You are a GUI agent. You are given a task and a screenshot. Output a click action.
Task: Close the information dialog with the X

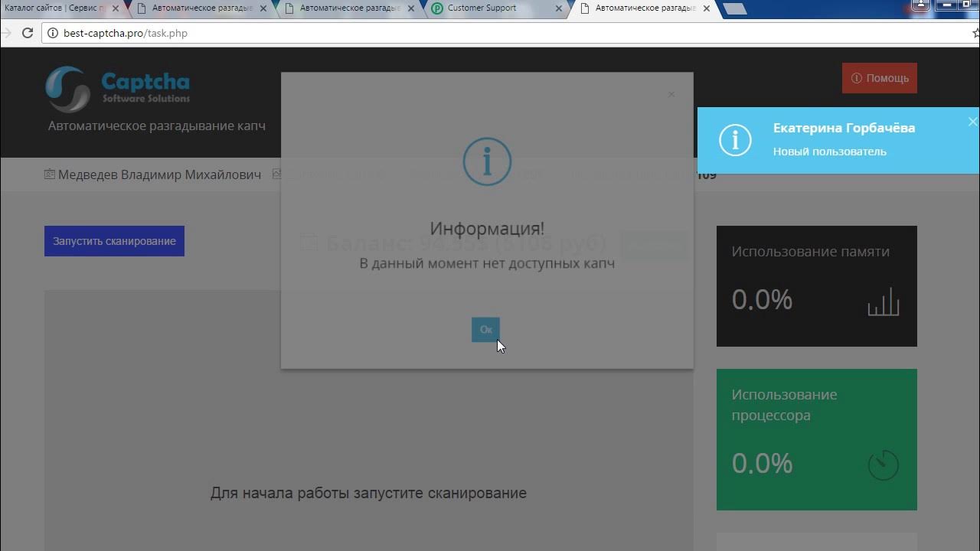(x=671, y=94)
